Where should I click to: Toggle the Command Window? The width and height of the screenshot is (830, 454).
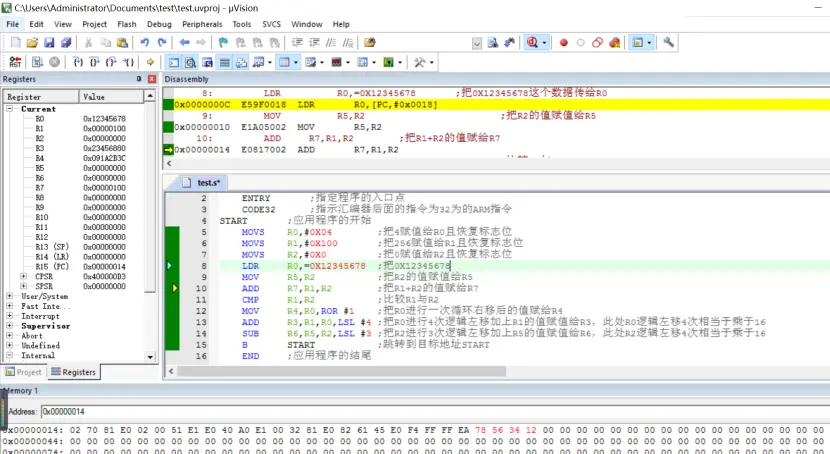[174, 62]
